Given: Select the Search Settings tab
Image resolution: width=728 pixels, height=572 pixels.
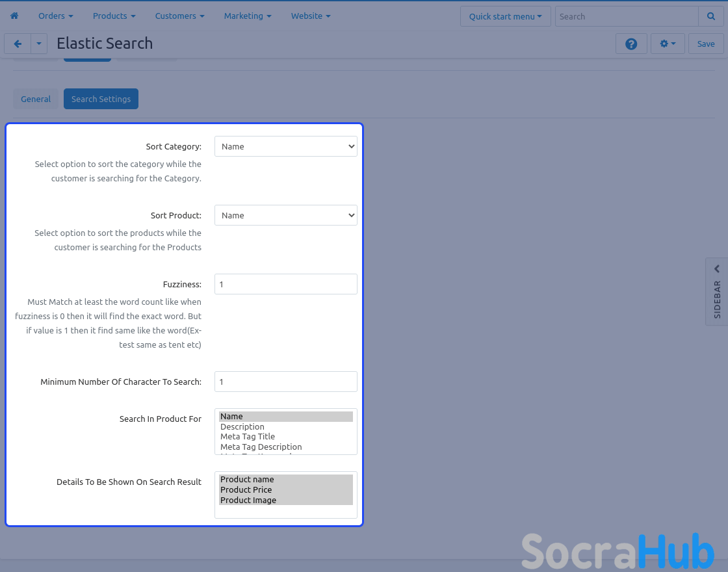Looking at the screenshot, I should click(x=101, y=99).
